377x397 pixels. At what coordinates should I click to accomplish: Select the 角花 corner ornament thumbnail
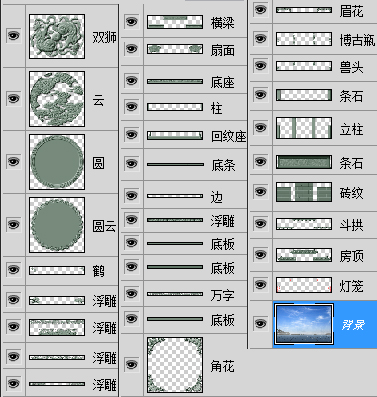click(x=175, y=365)
